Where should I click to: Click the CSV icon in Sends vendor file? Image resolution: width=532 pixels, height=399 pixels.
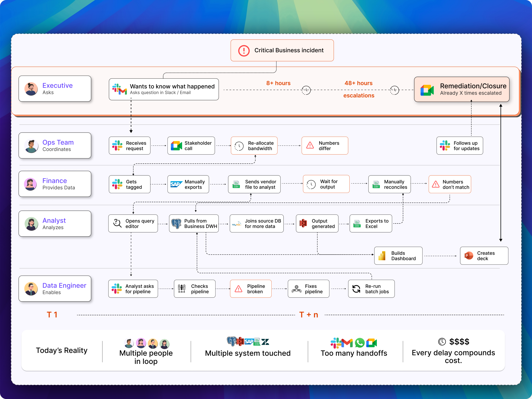236,184
